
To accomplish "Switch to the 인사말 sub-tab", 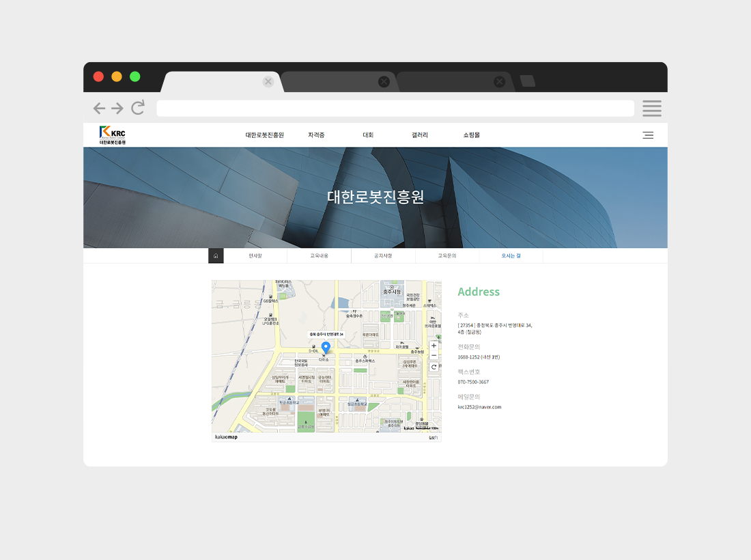I will pos(255,256).
